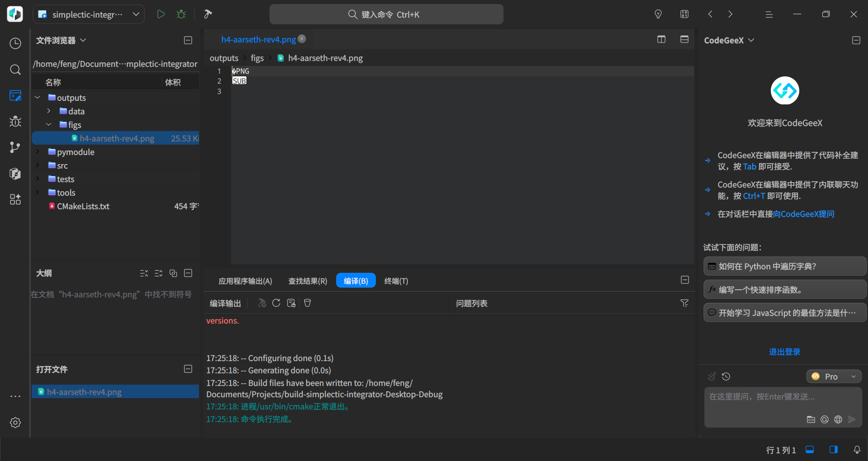Open the search icon in left sidebar

click(15, 70)
